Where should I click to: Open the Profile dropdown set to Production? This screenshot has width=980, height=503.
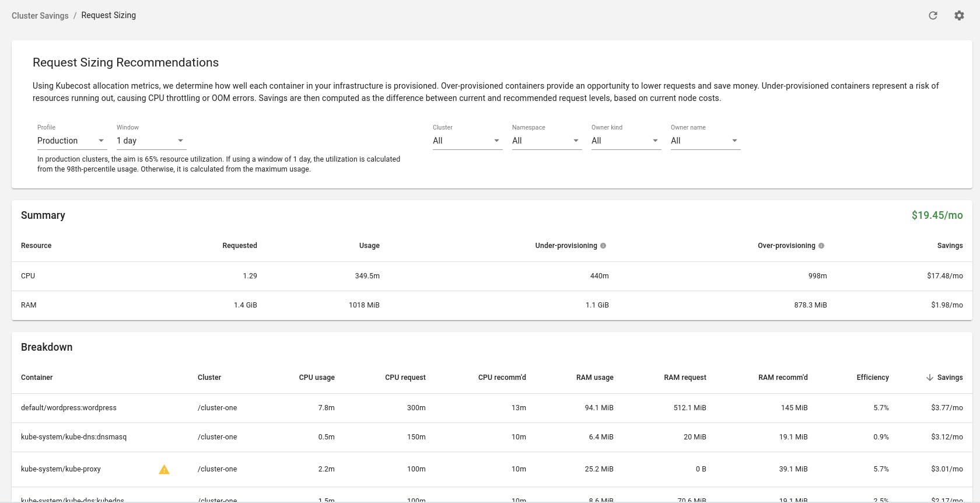point(72,141)
